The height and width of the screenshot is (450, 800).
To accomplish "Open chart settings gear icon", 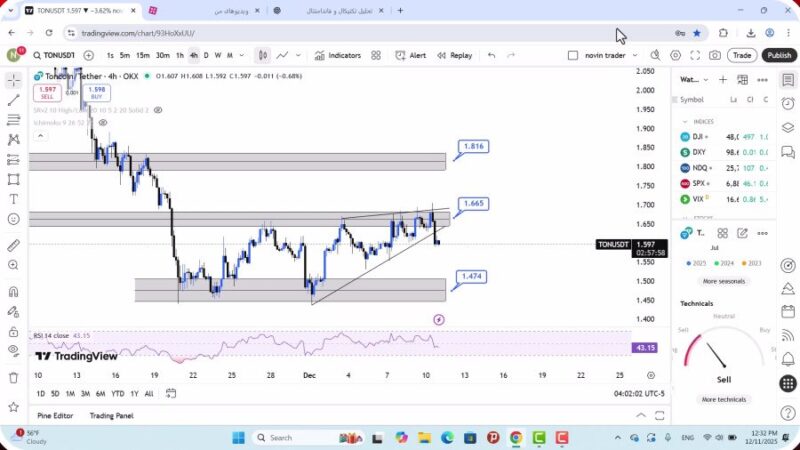I will tap(676, 56).
